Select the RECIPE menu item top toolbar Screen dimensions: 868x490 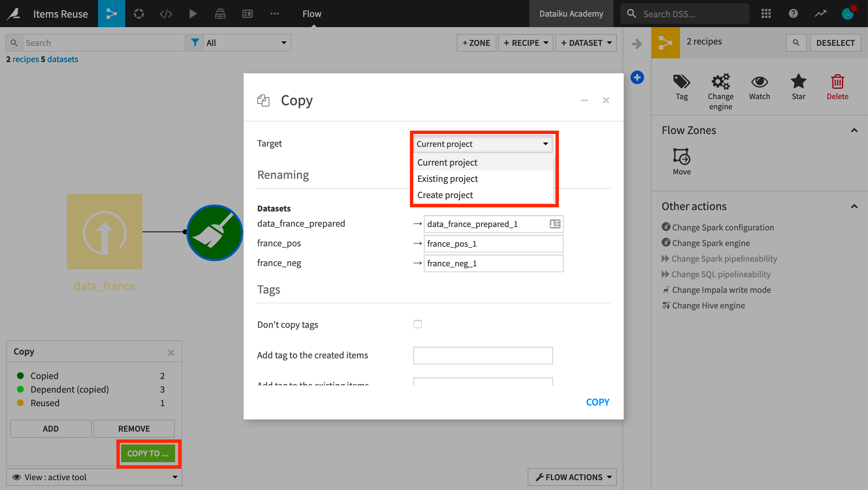(526, 42)
